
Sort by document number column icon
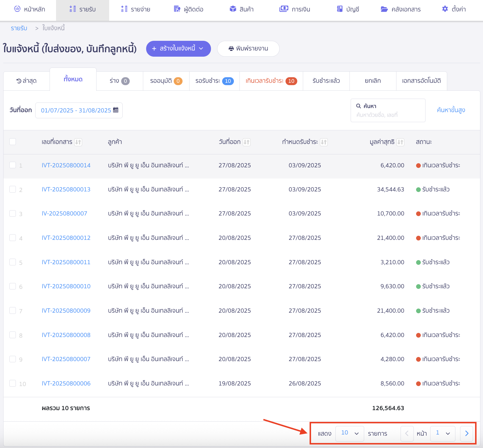point(78,142)
